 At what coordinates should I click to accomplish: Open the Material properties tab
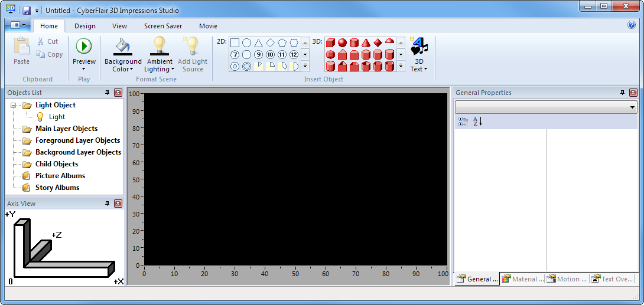[522, 279]
